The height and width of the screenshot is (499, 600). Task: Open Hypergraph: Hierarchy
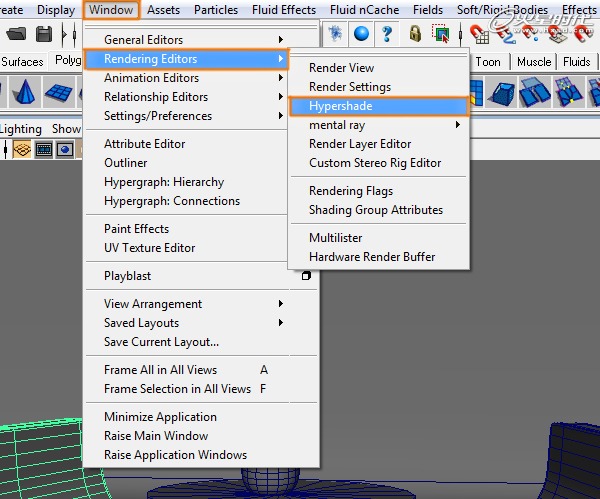click(x=186, y=182)
